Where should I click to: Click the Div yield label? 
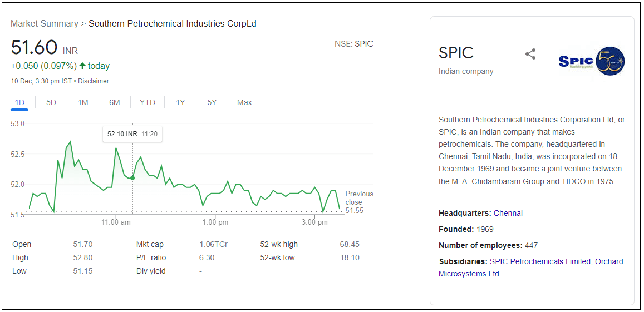tap(151, 271)
